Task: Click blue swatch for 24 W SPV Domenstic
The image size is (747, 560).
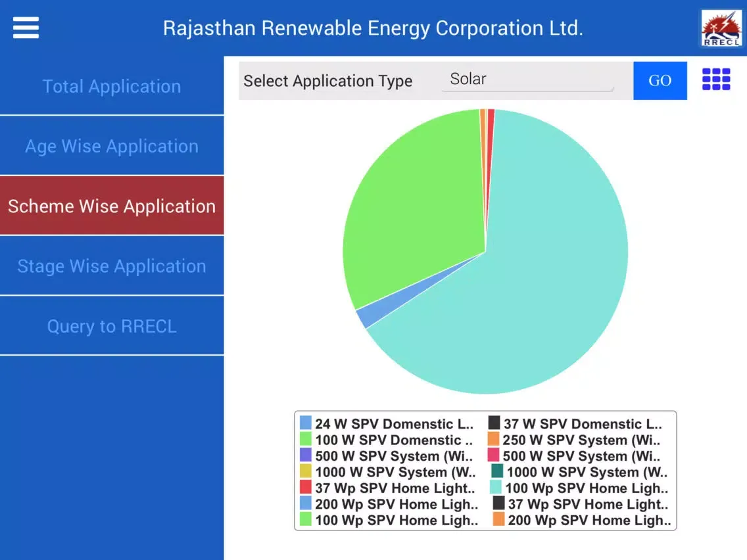Action: coord(306,423)
